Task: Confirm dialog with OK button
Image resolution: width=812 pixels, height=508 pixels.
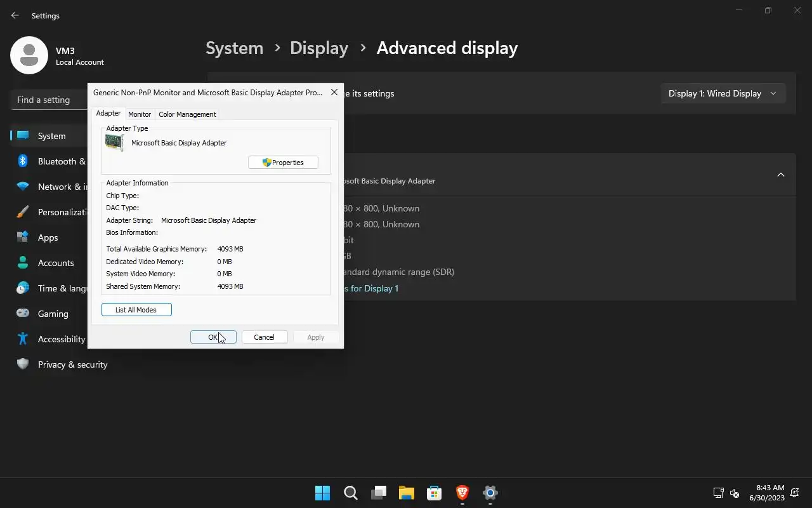Action: coord(213,337)
